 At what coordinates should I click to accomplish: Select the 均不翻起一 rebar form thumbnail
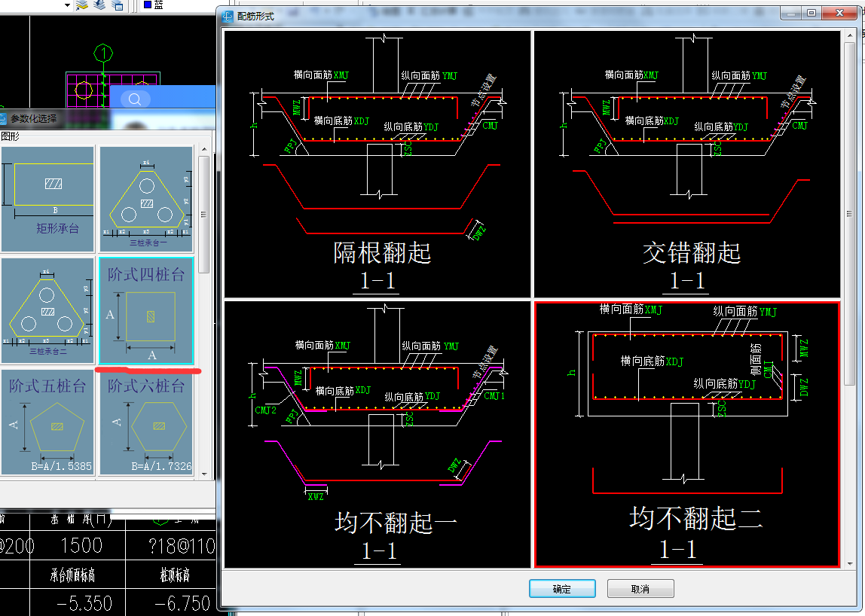(377, 434)
